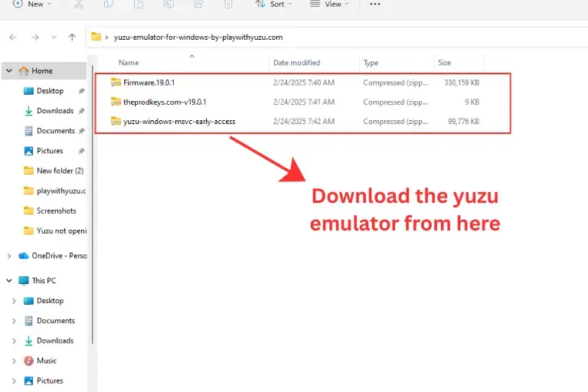The height and width of the screenshot is (392, 588).
Task: Click the Paste clipboard icon
Action: click(x=139, y=4)
